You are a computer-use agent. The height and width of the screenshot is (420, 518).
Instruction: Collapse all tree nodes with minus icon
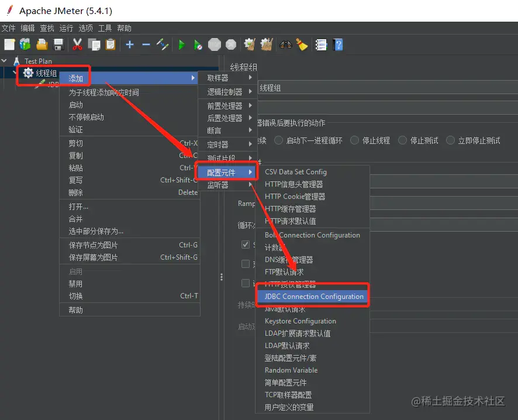tap(146, 44)
